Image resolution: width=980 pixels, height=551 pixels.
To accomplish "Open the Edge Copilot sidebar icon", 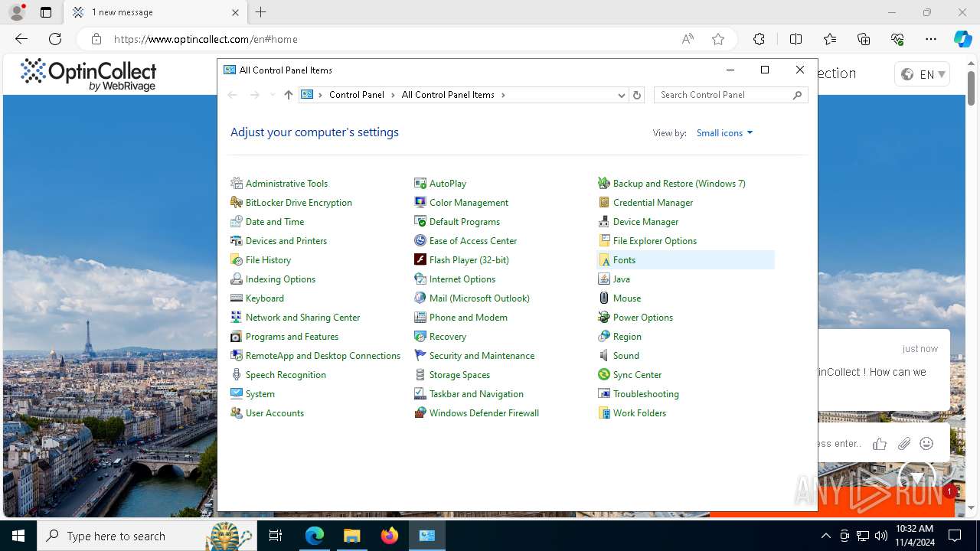I will click(962, 39).
